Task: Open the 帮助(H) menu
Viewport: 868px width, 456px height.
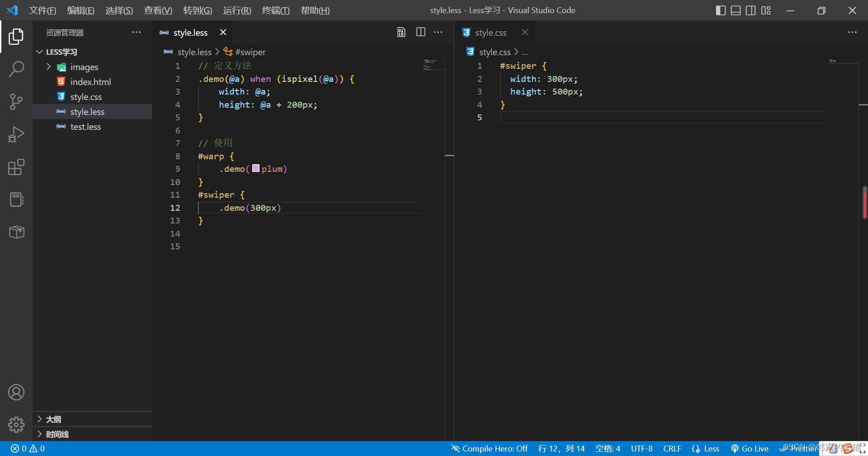Action: 315,10
